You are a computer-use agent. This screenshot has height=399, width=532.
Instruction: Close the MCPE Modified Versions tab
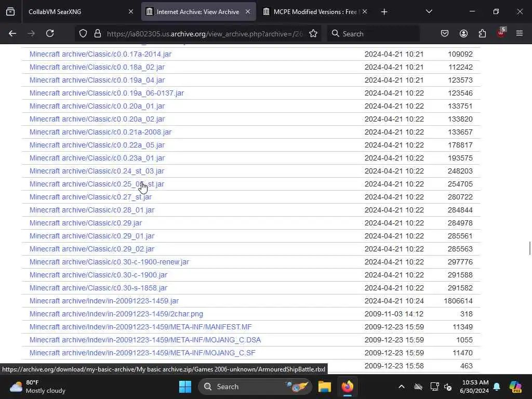(x=365, y=12)
